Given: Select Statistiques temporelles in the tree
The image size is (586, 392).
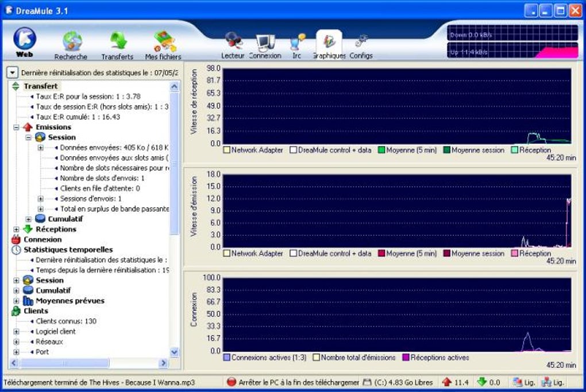Looking at the screenshot, I should pos(68,250).
